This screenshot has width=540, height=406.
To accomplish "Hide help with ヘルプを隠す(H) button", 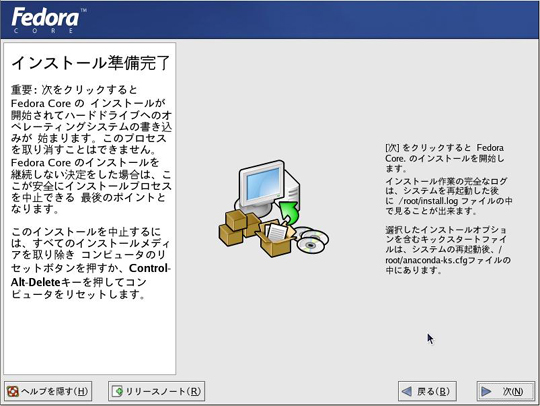I will (x=48, y=391).
